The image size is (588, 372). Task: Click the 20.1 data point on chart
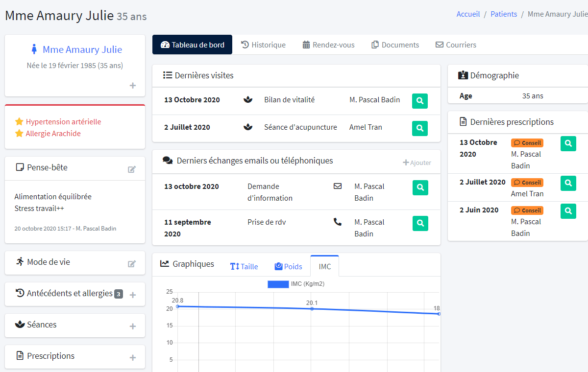click(312, 309)
